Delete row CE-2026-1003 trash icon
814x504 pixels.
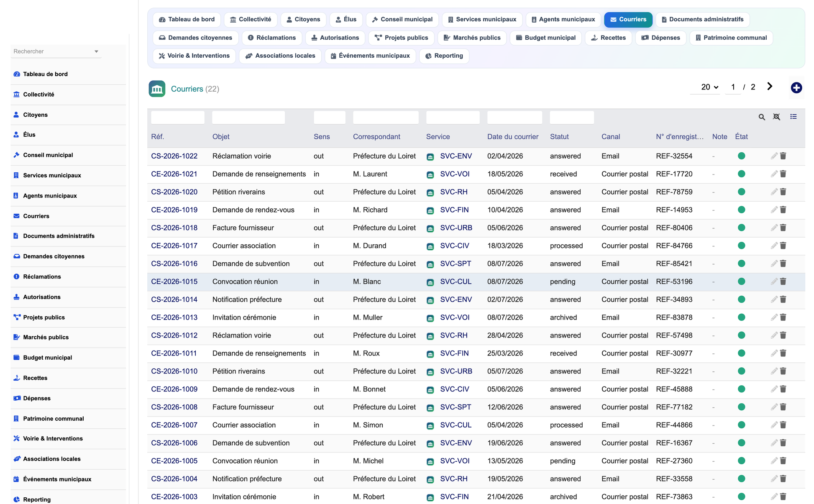point(783,496)
